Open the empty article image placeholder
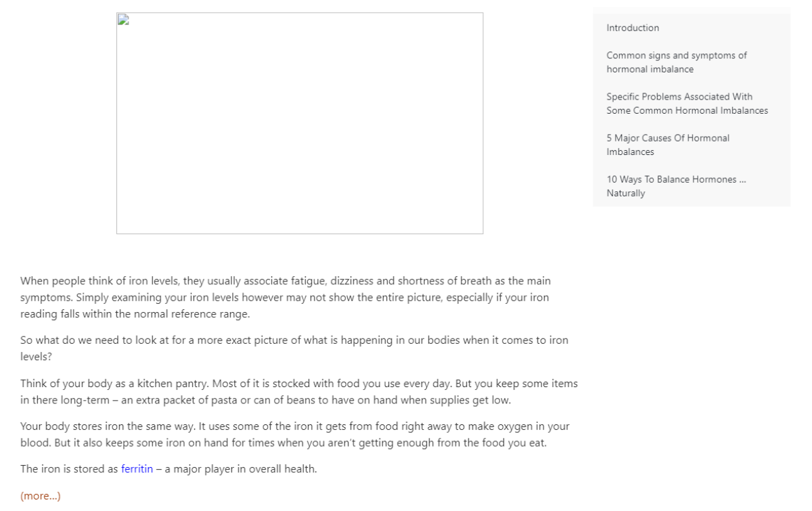 300,123
